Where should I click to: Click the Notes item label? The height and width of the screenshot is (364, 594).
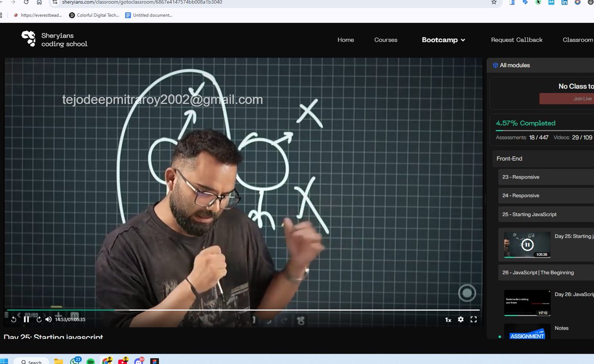(x=562, y=328)
